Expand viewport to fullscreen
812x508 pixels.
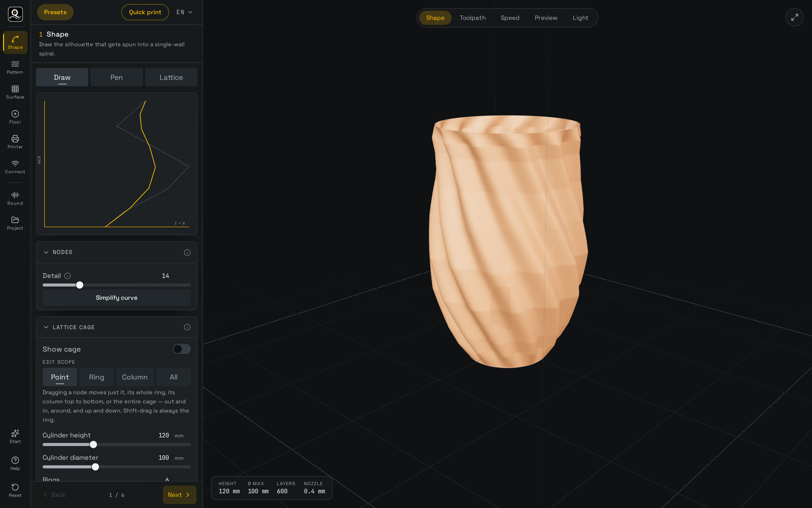[795, 17]
